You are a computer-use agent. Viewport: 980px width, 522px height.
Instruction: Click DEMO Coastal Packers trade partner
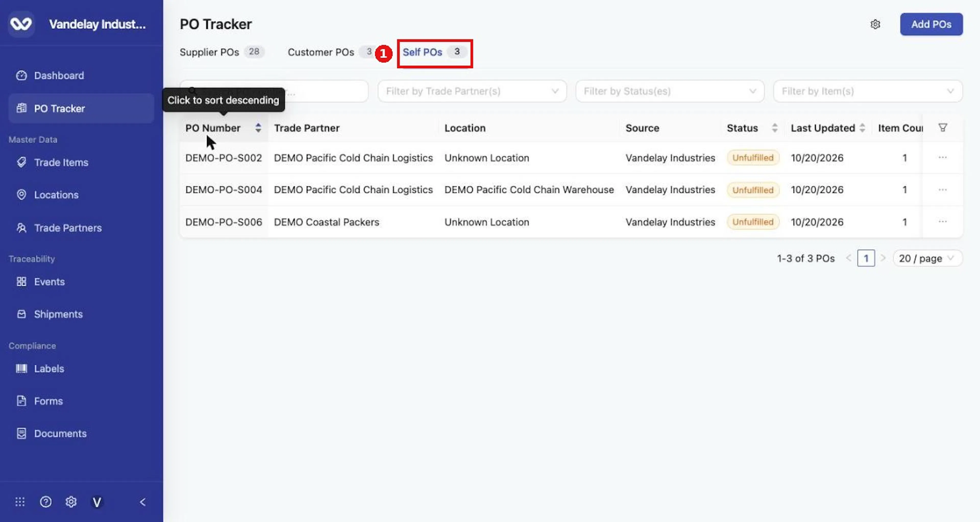point(327,222)
